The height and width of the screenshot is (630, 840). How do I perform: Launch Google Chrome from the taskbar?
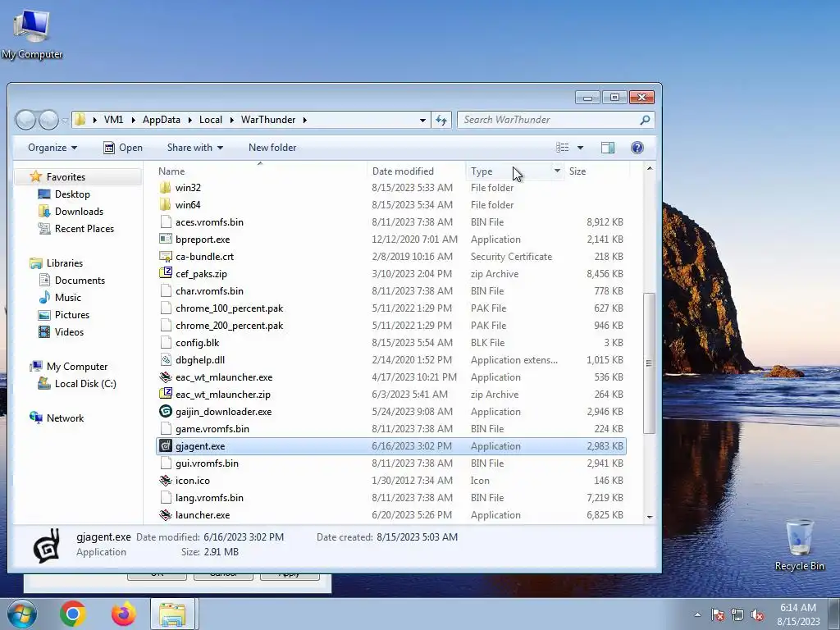(73, 614)
